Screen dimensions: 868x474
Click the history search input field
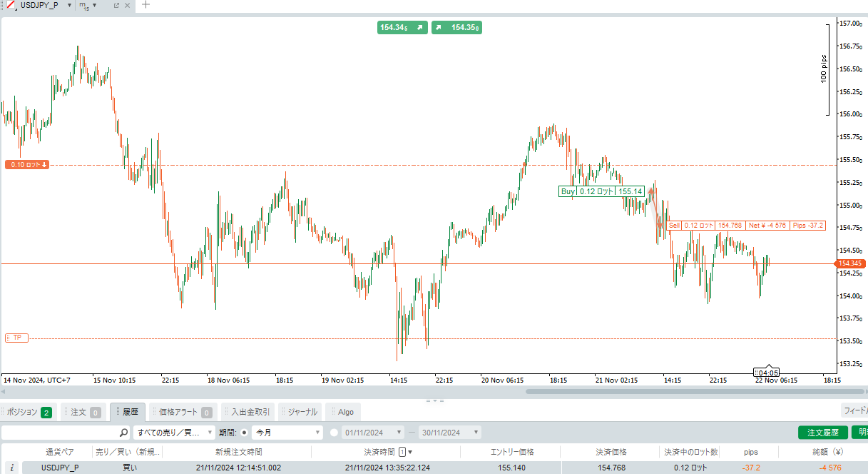[x=61, y=433]
